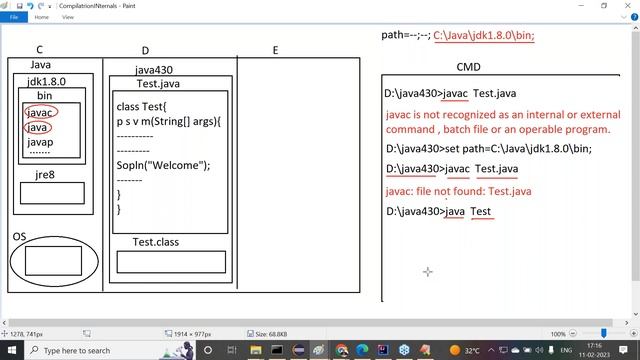Click the OneDrive cloud tray icon
The image size is (640, 360).
(515, 350)
